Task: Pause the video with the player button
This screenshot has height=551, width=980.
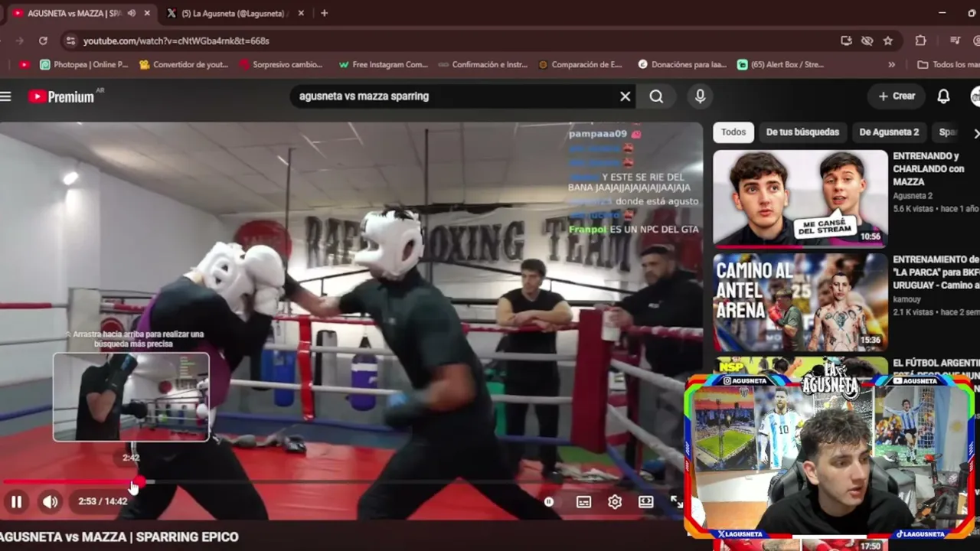Action: [x=16, y=502]
